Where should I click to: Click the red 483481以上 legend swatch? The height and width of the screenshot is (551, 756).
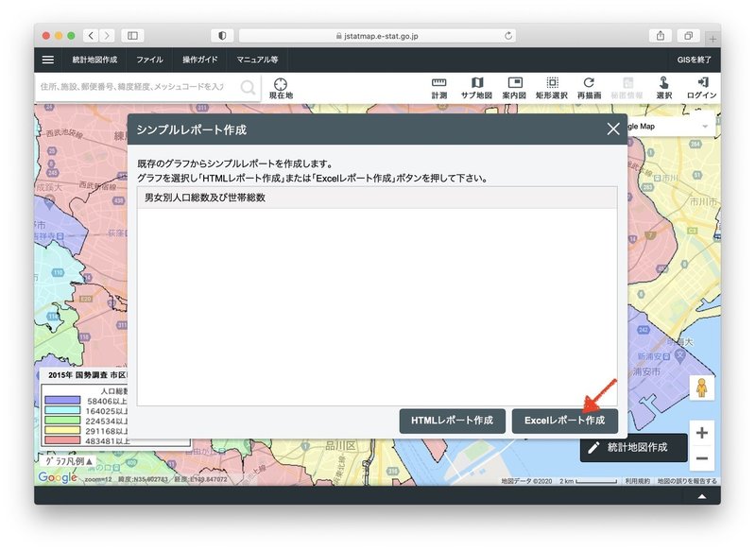[x=62, y=440]
